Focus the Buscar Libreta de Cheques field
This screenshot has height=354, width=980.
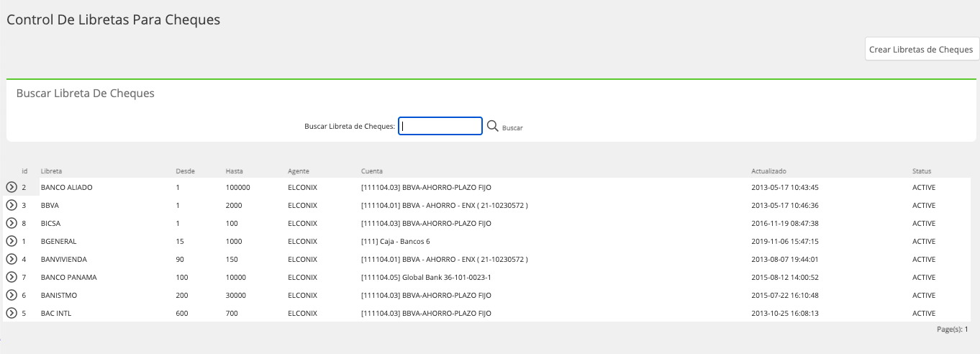pyautogui.click(x=440, y=126)
